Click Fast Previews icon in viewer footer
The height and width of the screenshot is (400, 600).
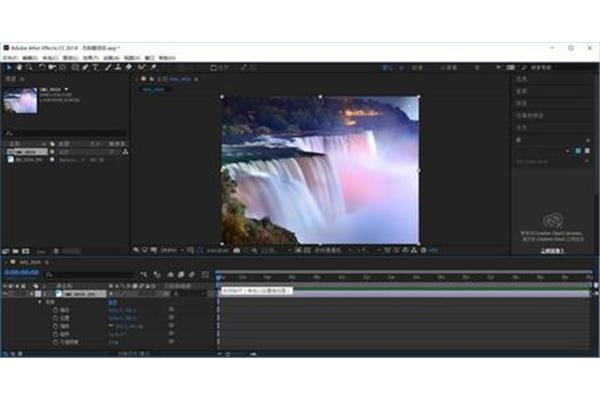pos(396,250)
